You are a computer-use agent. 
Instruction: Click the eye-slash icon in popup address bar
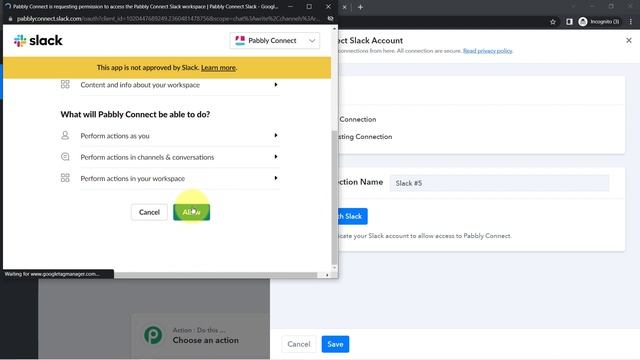click(330, 19)
